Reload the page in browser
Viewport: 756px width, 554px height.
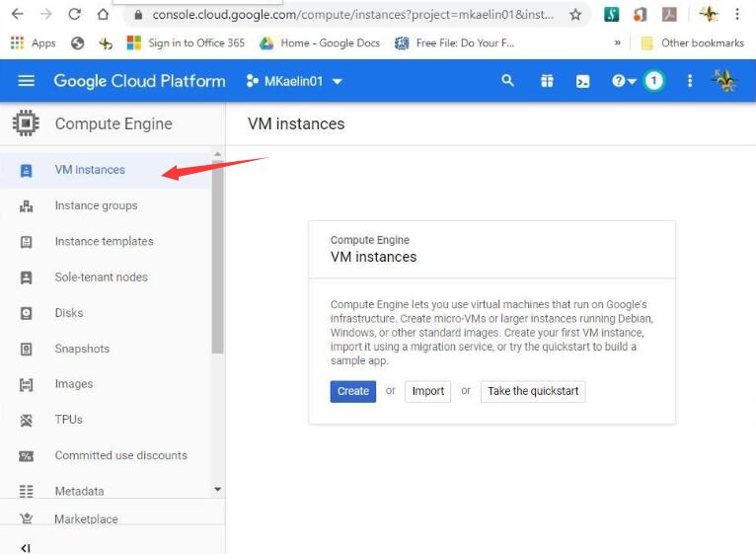(74, 15)
